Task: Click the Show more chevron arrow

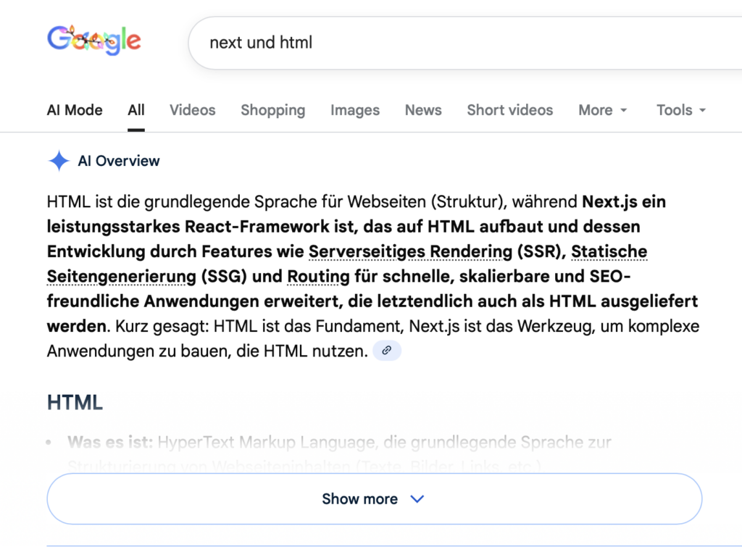Action: (x=417, y=499)
